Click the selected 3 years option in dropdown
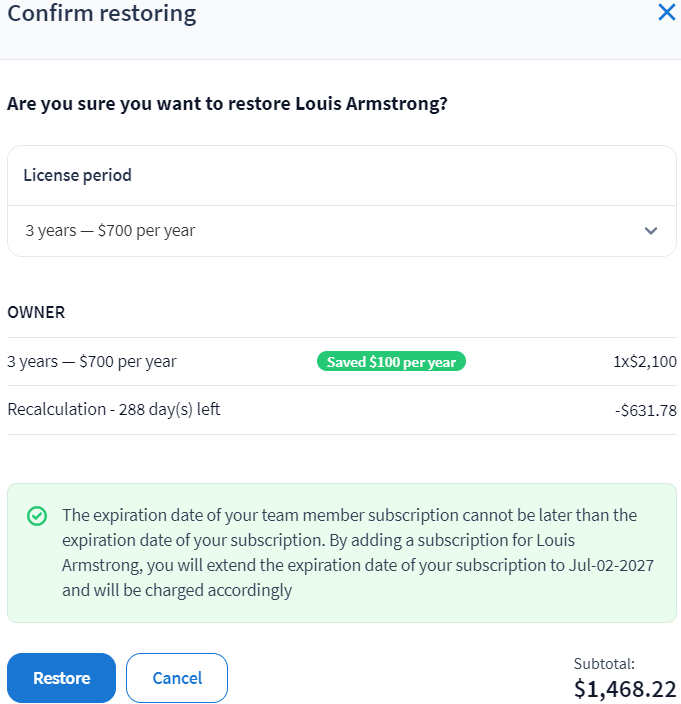The width and height of the screenshot is (681, 704). click(110, 231)
